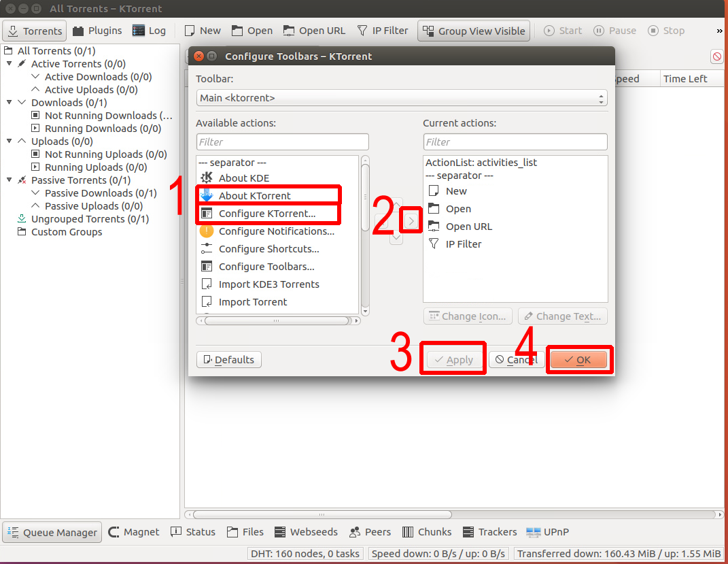Click the move-down arrow button
728x564 pixels.
point(396,237)
